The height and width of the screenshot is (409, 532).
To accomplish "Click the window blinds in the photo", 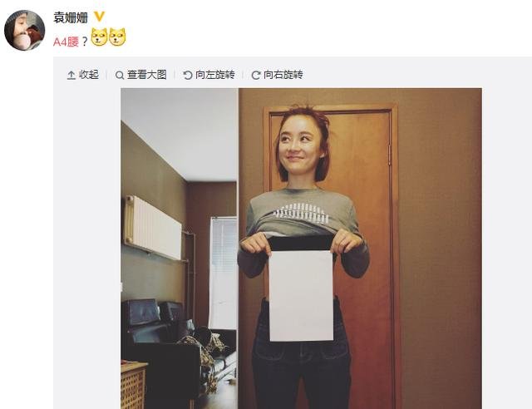I will (x=224, y=273).
